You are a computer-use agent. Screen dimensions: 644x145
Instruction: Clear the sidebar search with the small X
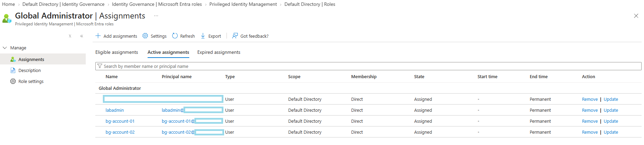(70, 36)
